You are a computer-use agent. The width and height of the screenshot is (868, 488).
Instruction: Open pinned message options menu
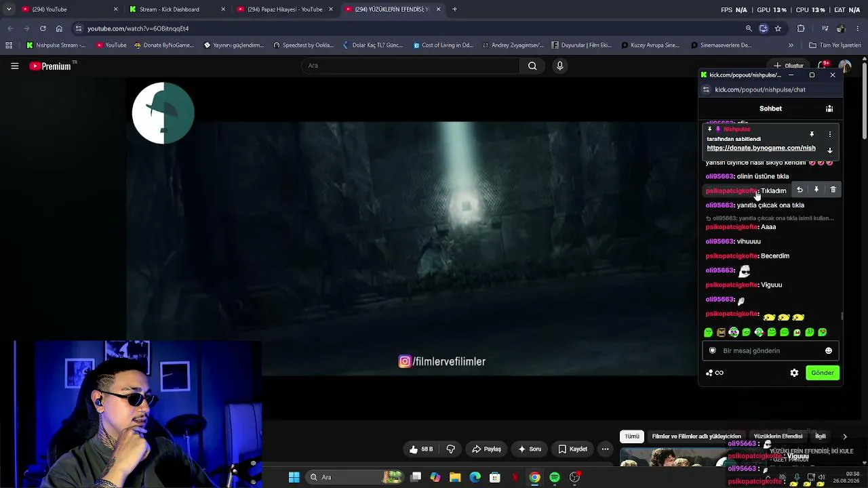(829, 134)
